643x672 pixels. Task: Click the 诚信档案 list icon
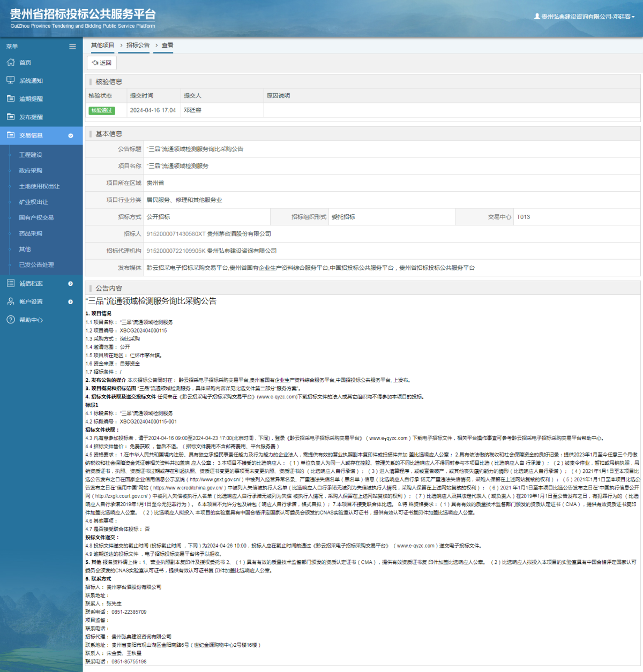[x=11, y=283]
